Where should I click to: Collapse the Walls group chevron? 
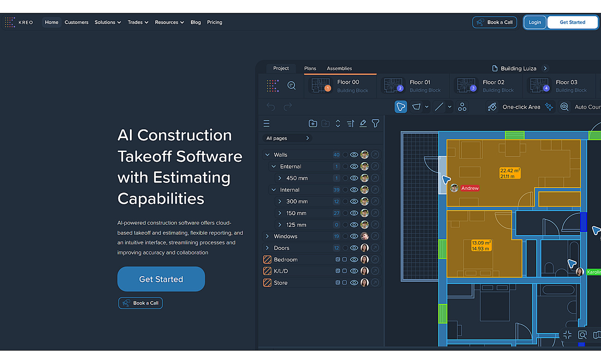(x=267, y=155)
